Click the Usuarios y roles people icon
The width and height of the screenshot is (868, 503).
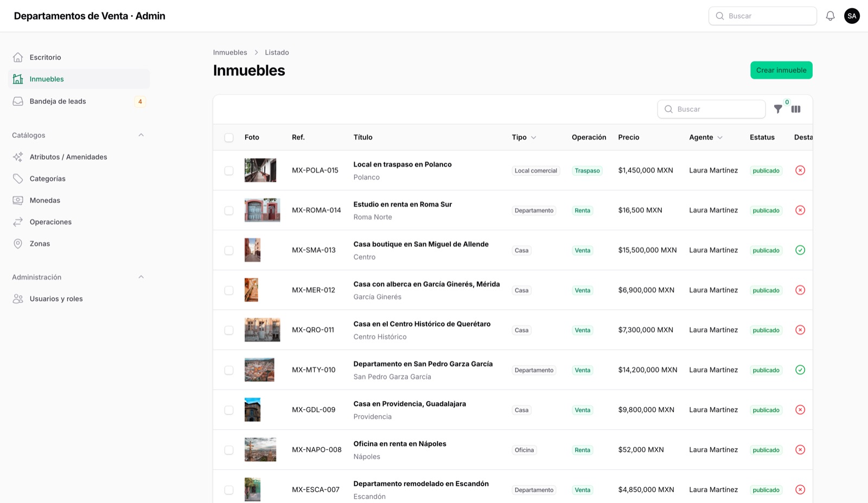(x=18, y=299)
